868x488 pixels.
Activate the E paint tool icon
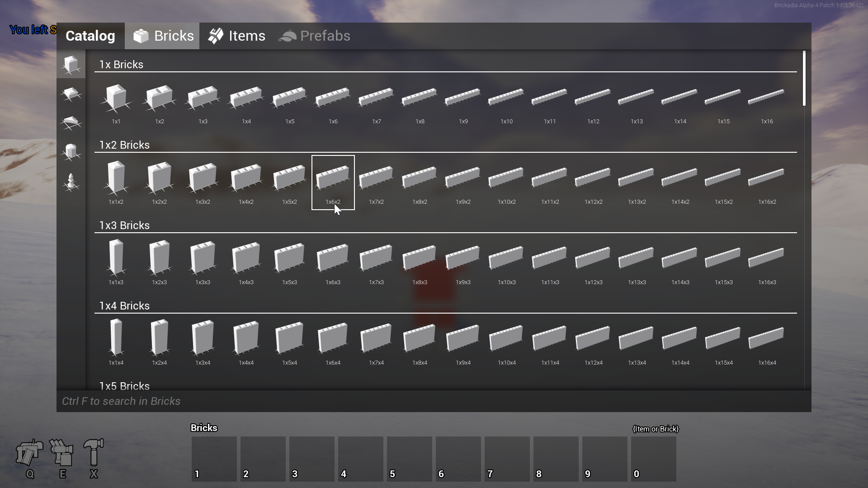tap(61, 453)
